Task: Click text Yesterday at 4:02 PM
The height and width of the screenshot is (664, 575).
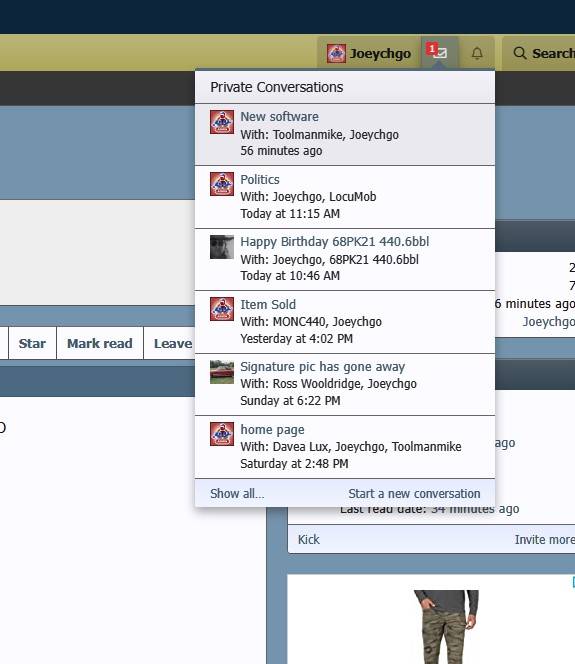Action: 296,338
